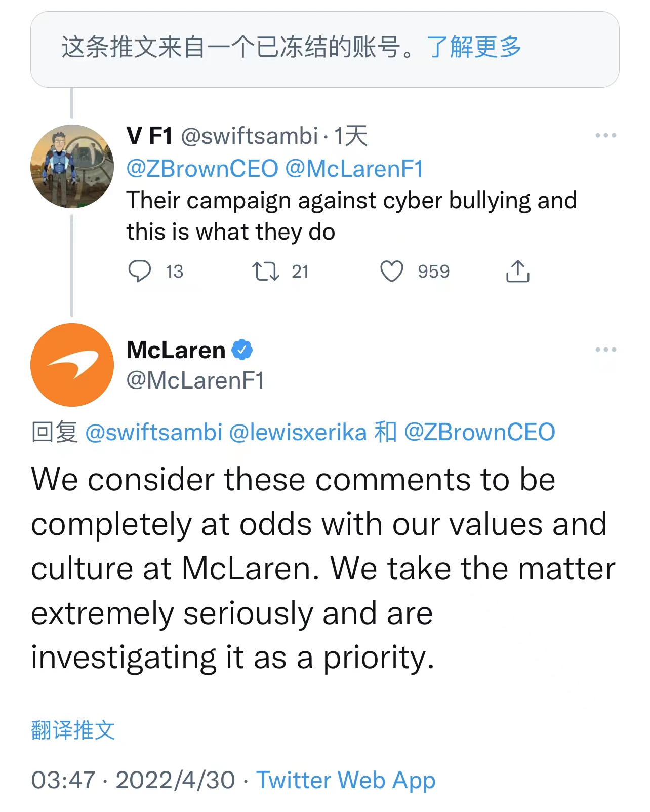Open @swiftsambi in the reply-to line
Screen dimensions: 650x812
pyautogui.click(x=154, y=433)
